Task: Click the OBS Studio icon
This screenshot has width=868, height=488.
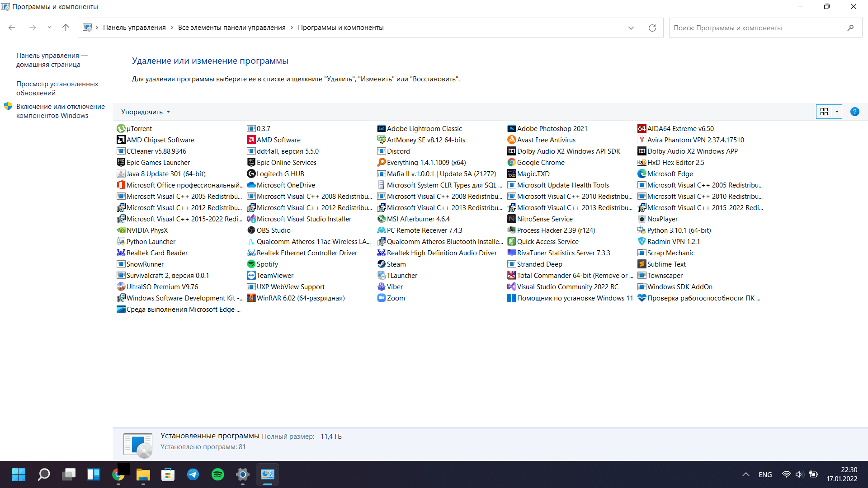Action: point(251,230)
